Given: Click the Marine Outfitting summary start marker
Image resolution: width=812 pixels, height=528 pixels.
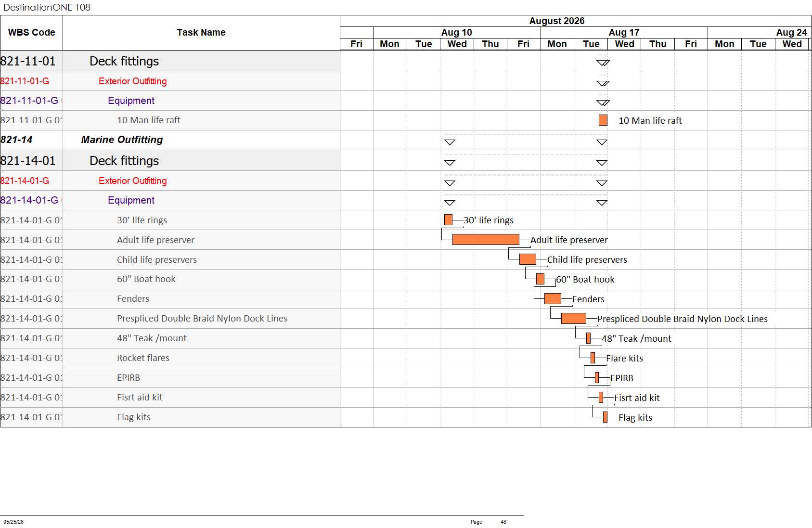Looking at the screenshot, I should (450, 142).
